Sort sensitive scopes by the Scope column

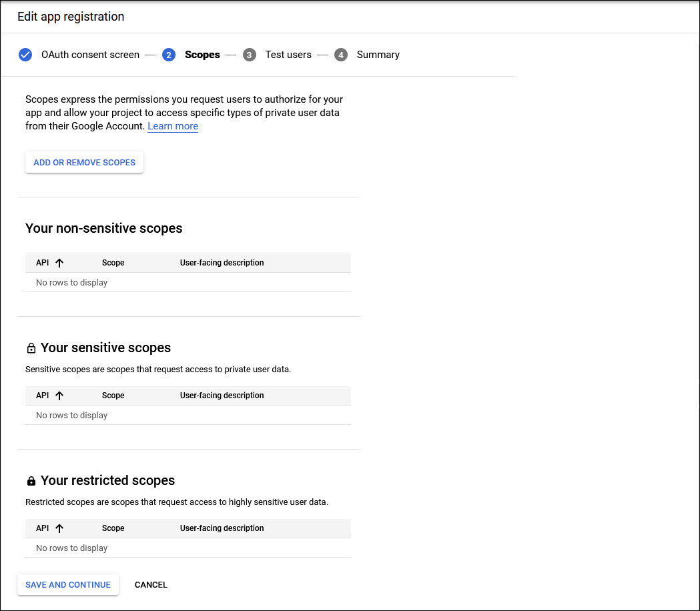(113, 395)
